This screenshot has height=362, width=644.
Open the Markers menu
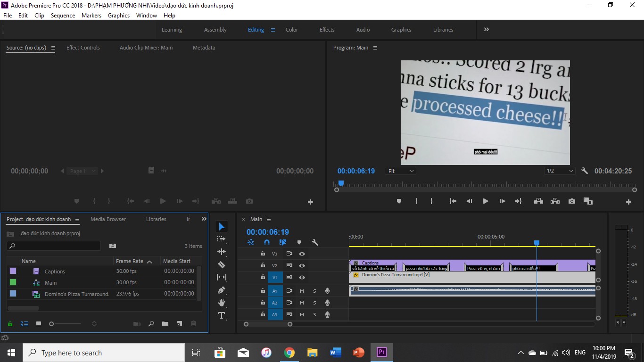91,15
